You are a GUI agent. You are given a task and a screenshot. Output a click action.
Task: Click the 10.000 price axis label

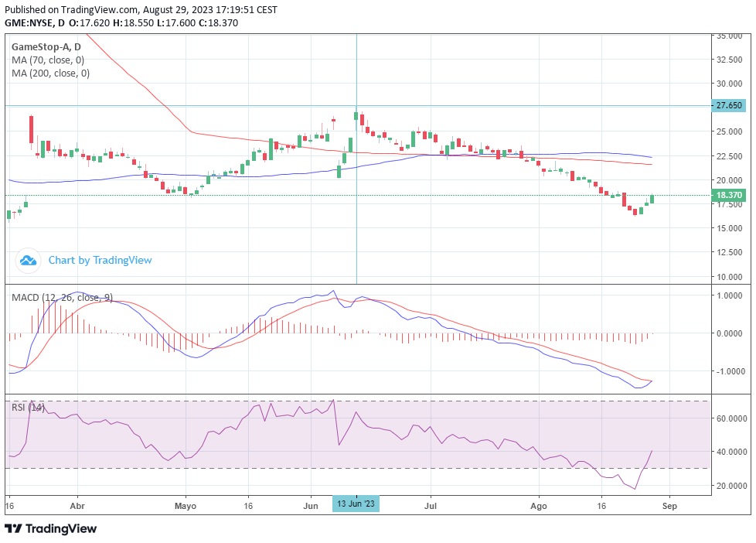click(x=729, y=277)
